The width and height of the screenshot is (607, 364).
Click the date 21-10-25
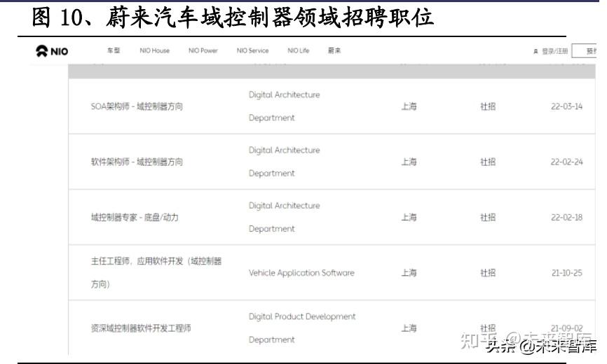click(x=567, y=273)
